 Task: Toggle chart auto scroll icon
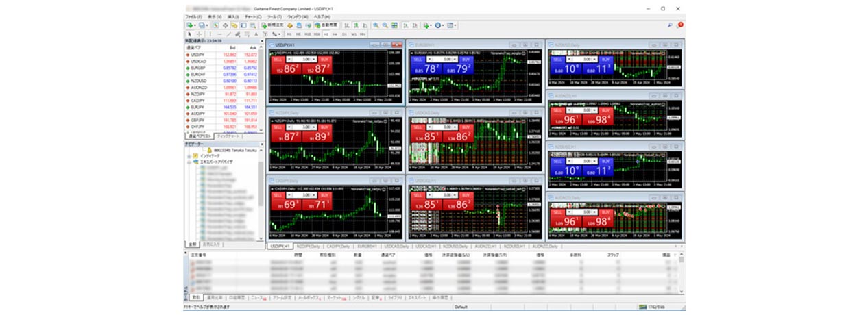(x=406, y=25)
